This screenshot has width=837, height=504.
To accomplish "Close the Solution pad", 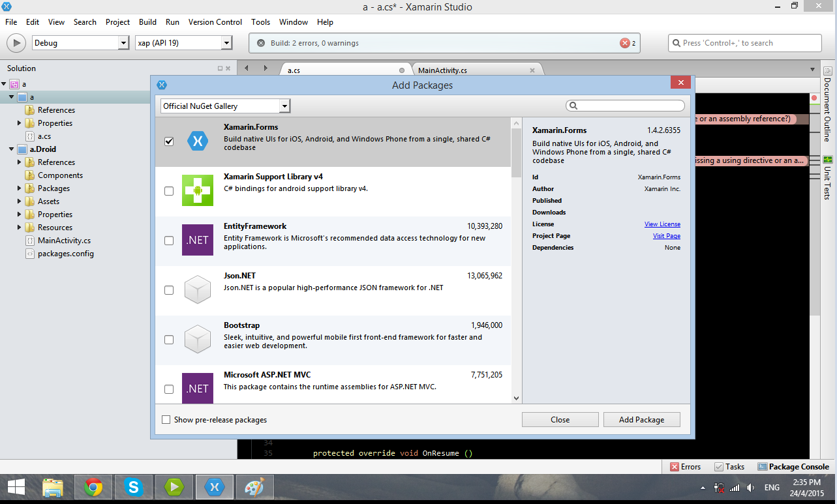I will 228,68.
